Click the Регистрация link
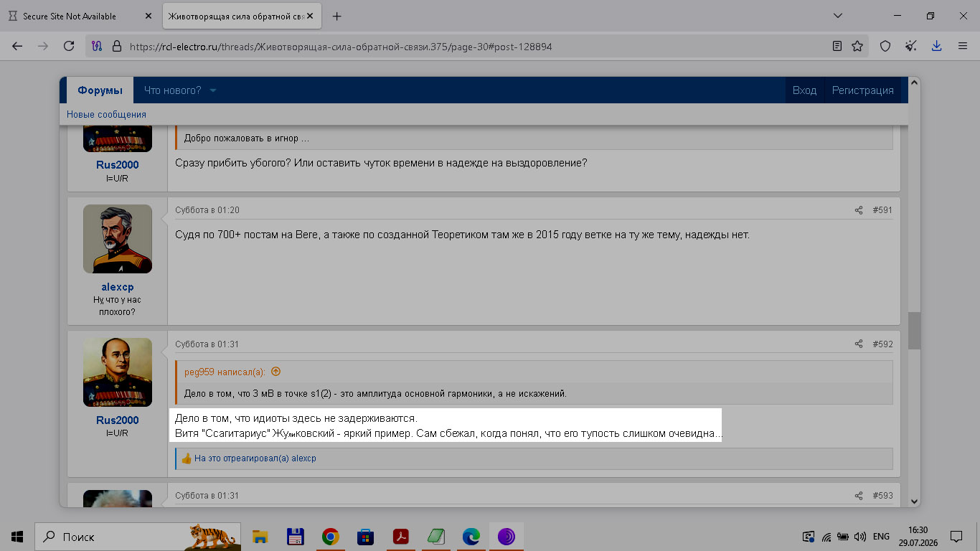The image size is (980, 551). point(862,90)
